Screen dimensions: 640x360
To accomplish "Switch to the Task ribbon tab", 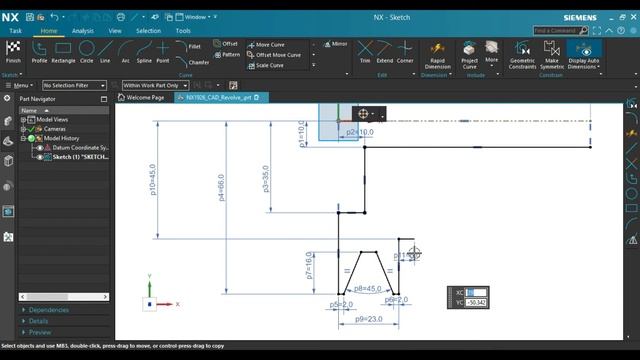I will (16, 31).
